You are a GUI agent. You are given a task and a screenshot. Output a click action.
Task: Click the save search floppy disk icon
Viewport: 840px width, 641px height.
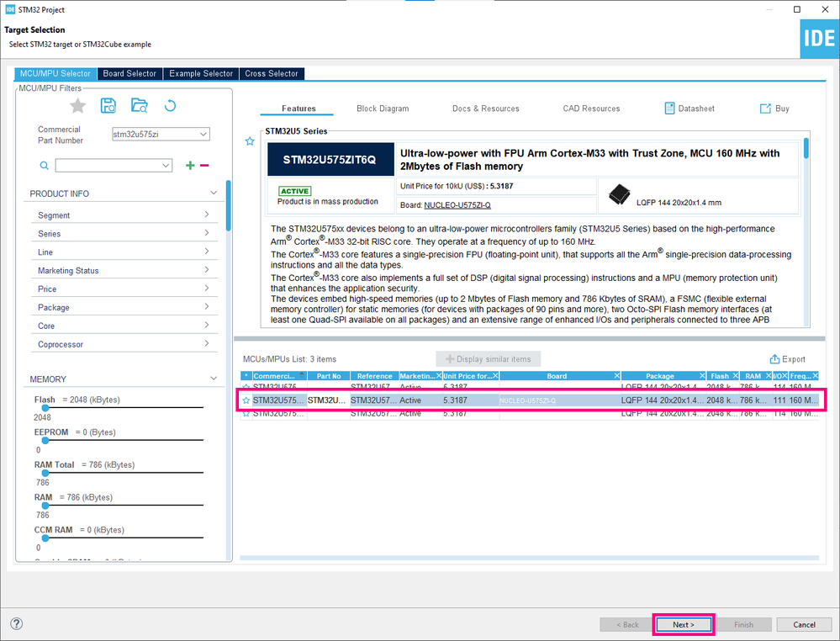pyautogui.click(x=108, y=106)
